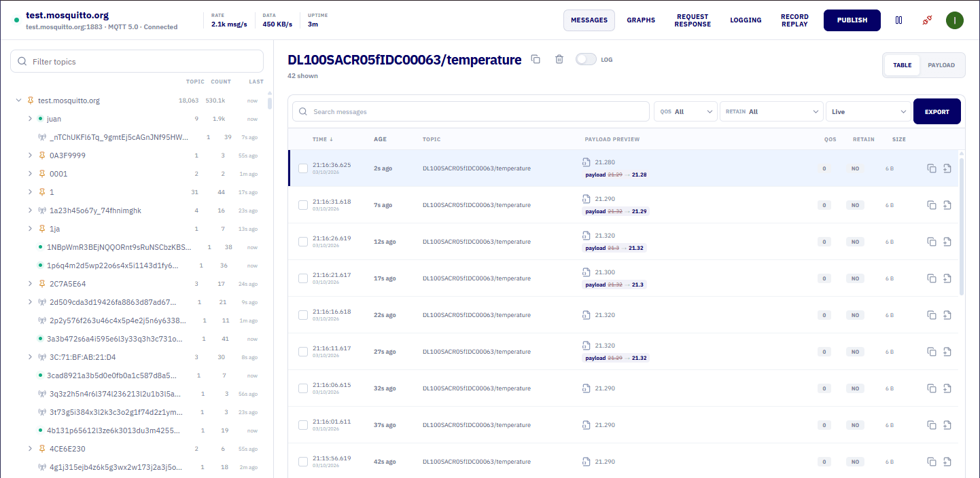Check the 21:16:11.617 message checkbox
The image size is (980, 478).
[x=303, y=352]
